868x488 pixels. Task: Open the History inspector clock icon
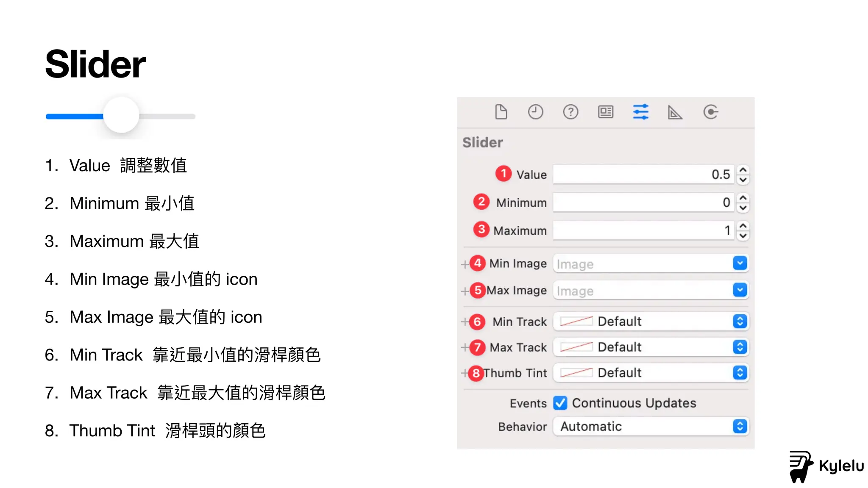536,112
